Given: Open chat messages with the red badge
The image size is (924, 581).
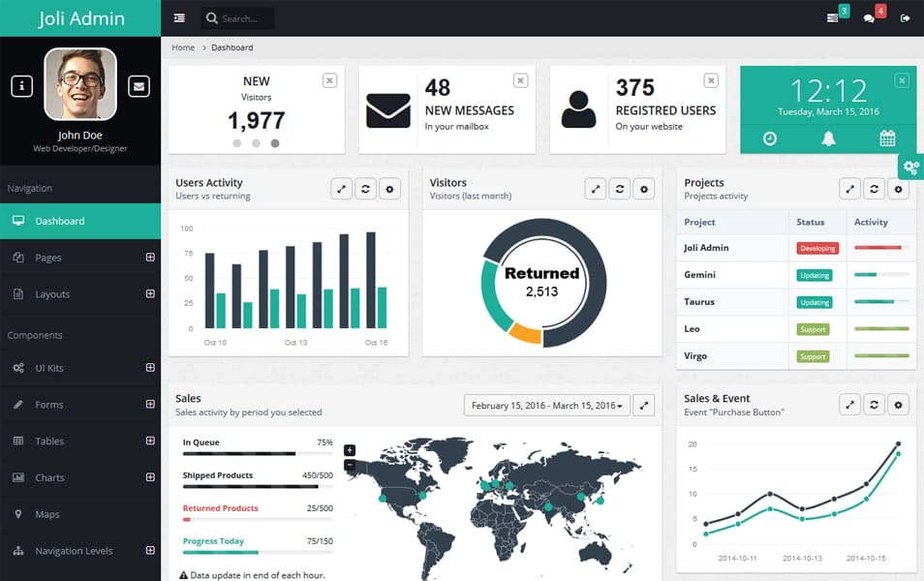Looking at the screenshot, I should click(x=870, y=17).
